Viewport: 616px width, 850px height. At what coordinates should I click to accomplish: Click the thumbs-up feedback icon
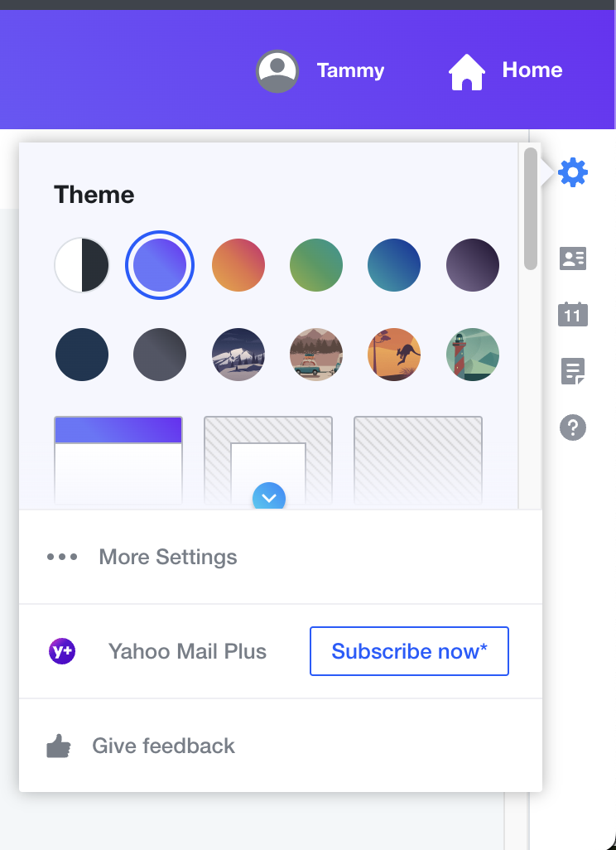59,746
